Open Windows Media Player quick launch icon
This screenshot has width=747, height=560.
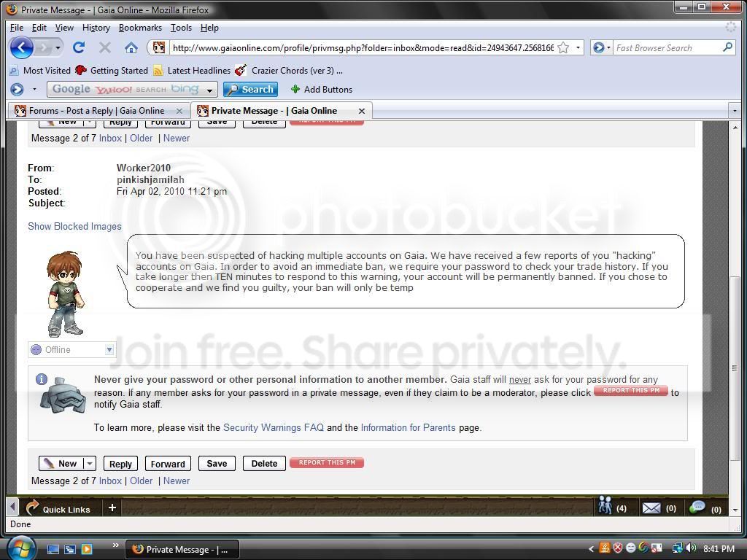point(87,549)
